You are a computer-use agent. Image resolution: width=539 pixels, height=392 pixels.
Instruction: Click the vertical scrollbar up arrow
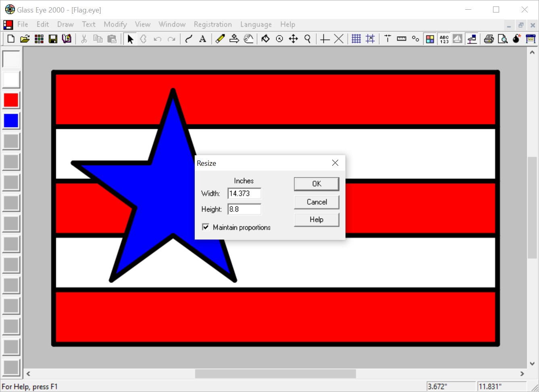[x=532, y=52]
